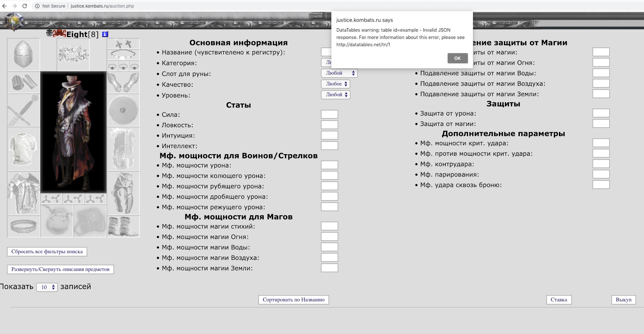Sort by the Выкуп column
The width and height of the screenshot is (644, 334).
[x=623, y=300]
